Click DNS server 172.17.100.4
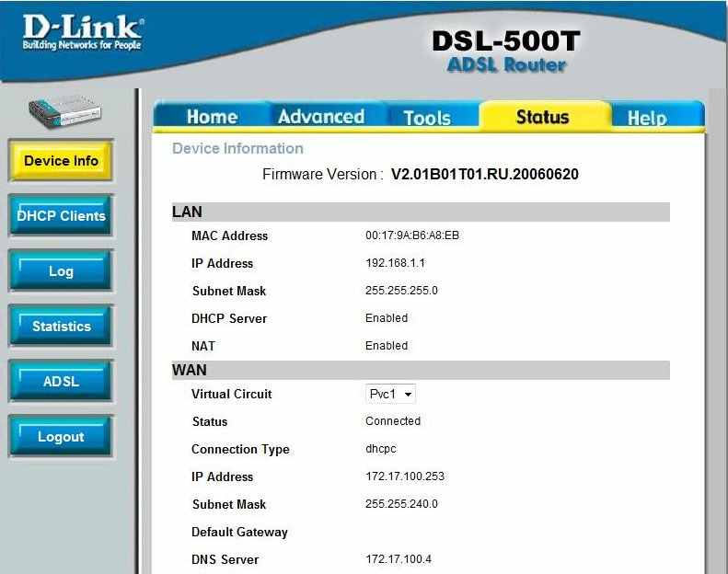728x574 pixels. (x=399, y=559)
